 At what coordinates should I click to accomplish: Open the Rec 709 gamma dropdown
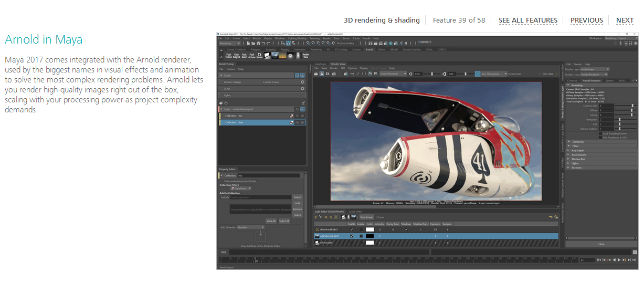(494, 74)
